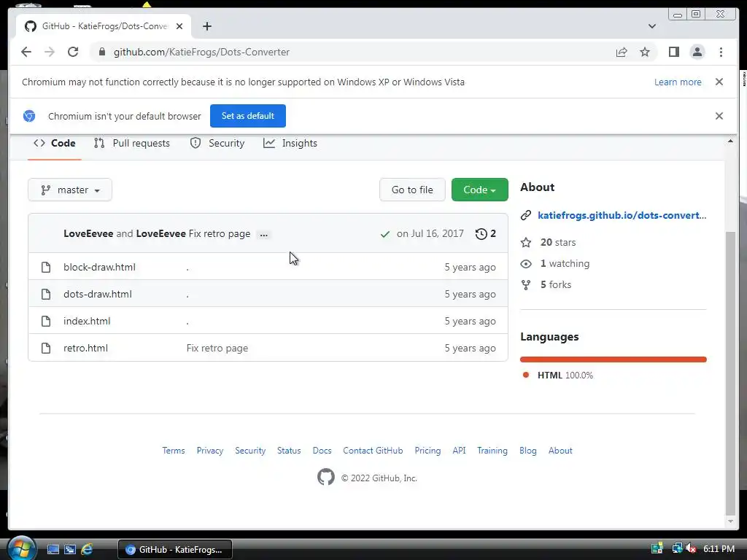Share this page via share icon

pos(622,52)
